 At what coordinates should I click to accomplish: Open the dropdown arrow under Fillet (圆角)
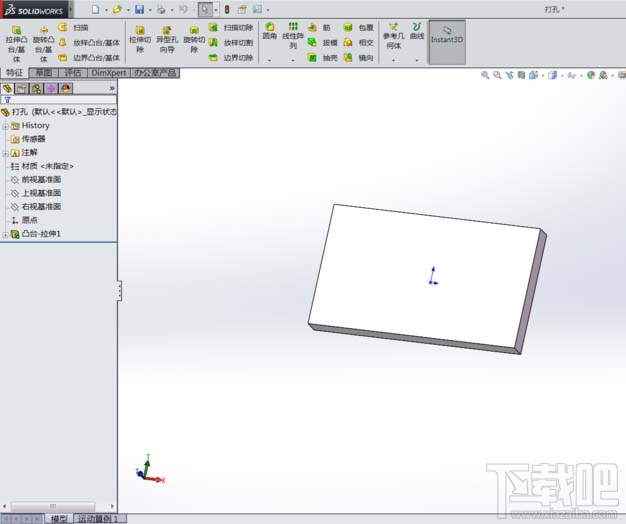[x=269, y=60]
